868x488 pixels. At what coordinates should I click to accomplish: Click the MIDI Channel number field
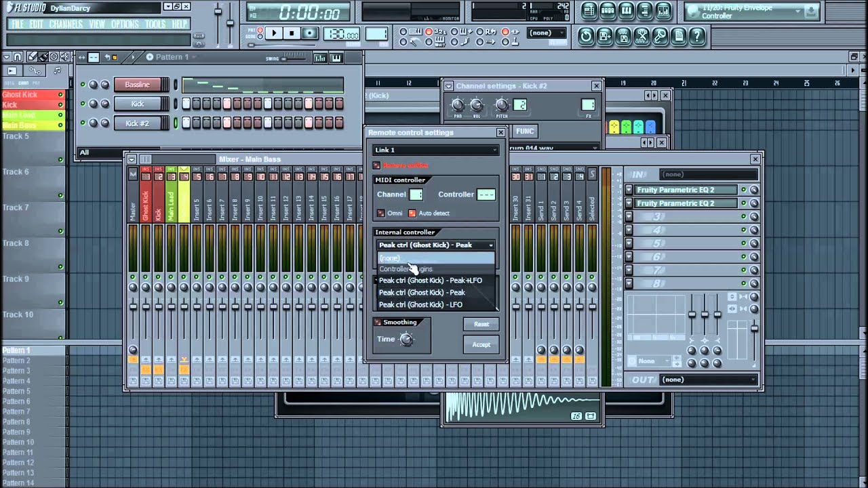416,195
